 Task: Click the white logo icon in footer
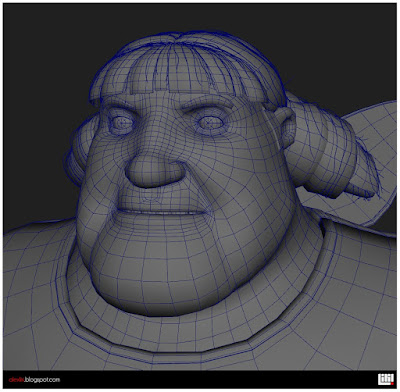click(386, 379)
